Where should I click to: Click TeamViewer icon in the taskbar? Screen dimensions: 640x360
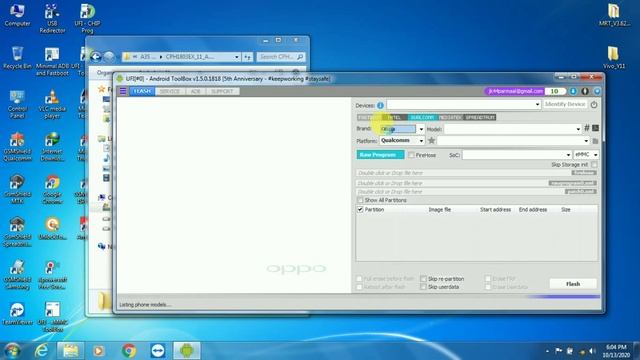pyautogui.click(x=158, y=351)
